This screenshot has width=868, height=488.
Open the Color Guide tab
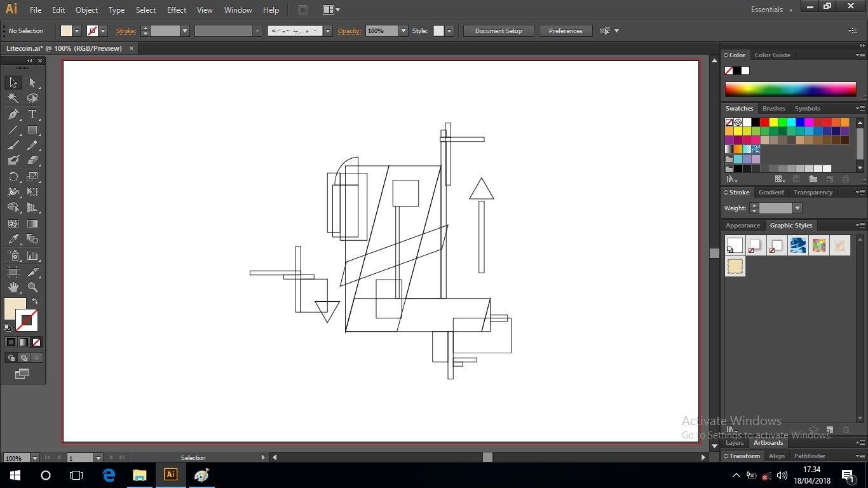[x=772, y=55]
